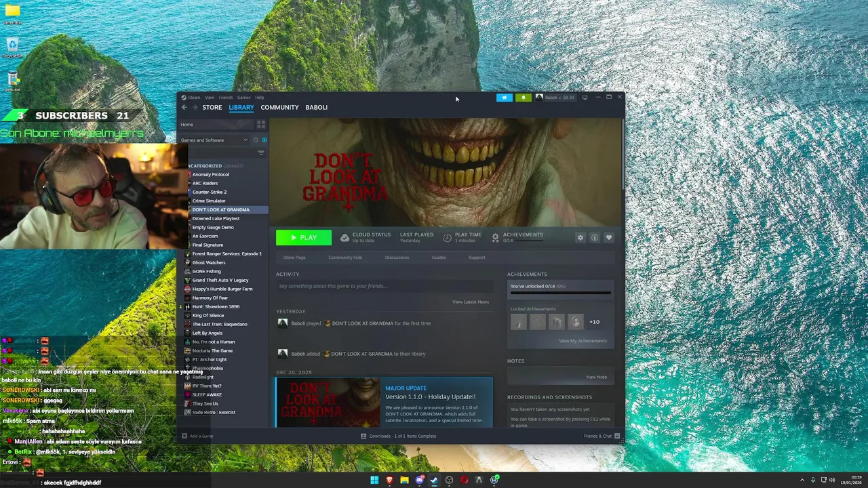Viewport: 868px width, 488px height.
Task: Open the Version 1.1.0 Holiday Update news
Action: pos(384,403)
